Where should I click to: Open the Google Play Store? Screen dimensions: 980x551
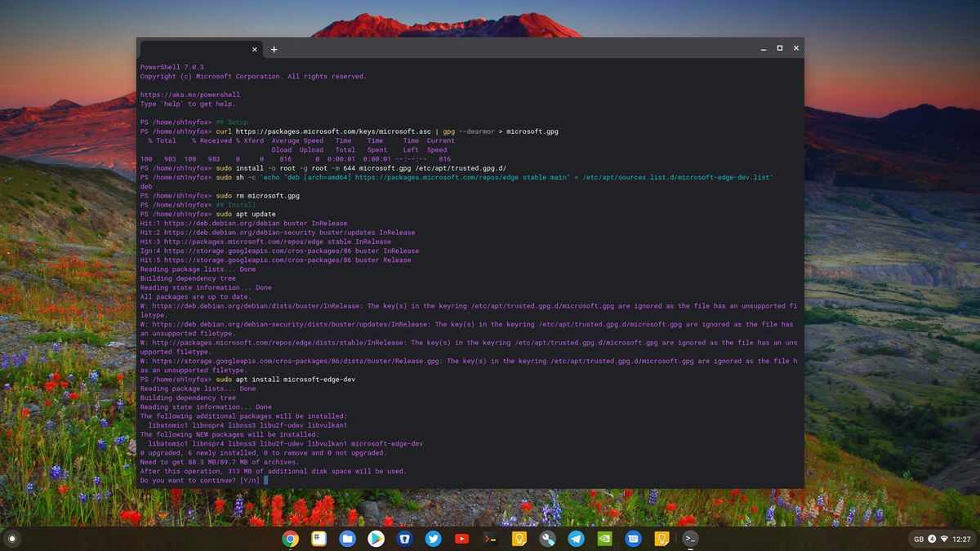tap(375, 539)
